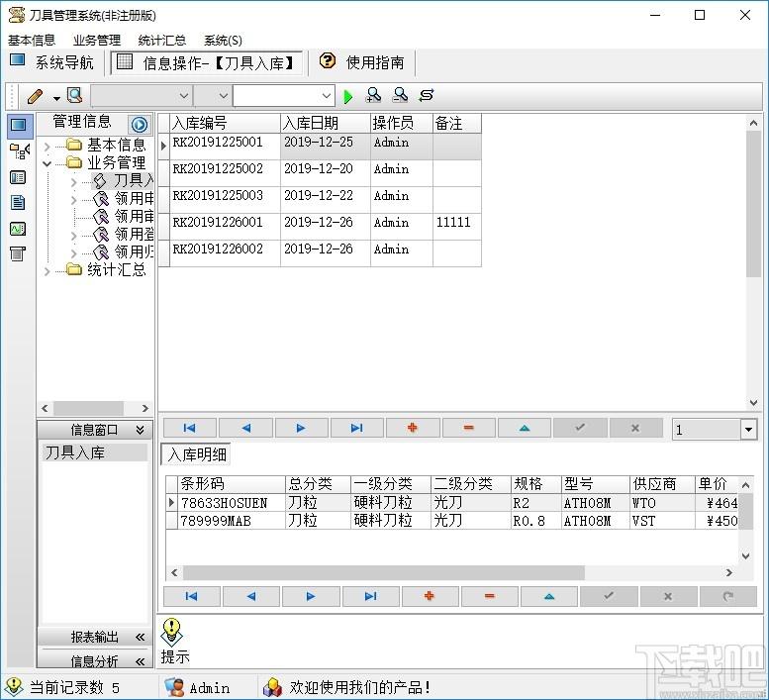
Task: Open the first field combo box
Action: coord(142,96)
